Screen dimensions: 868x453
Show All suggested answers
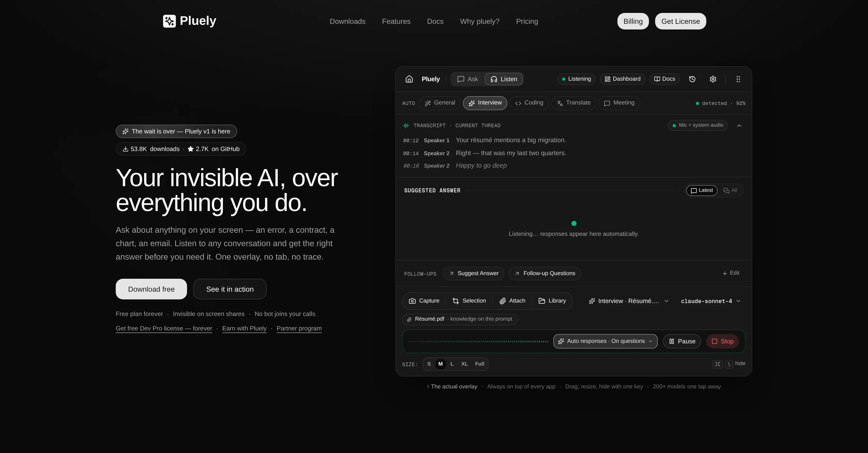coord(730,191)
